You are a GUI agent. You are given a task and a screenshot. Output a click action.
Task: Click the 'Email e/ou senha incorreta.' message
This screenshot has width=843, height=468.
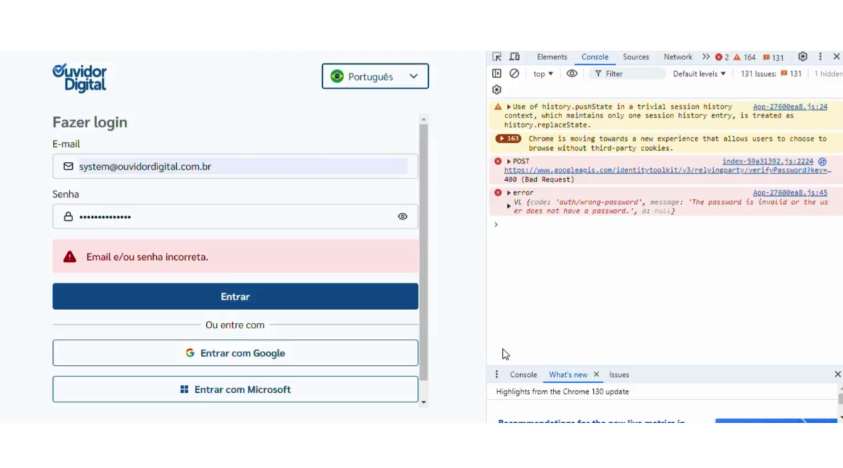tap(147, 257)
